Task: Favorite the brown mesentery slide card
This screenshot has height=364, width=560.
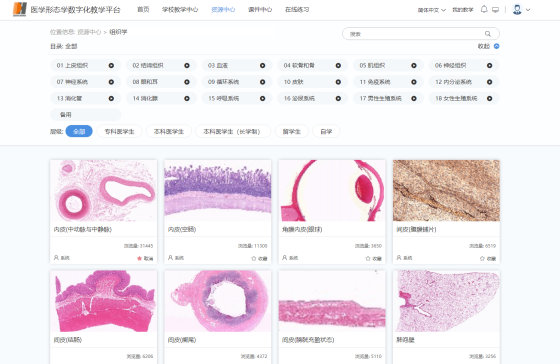Action: click(488, 258)
